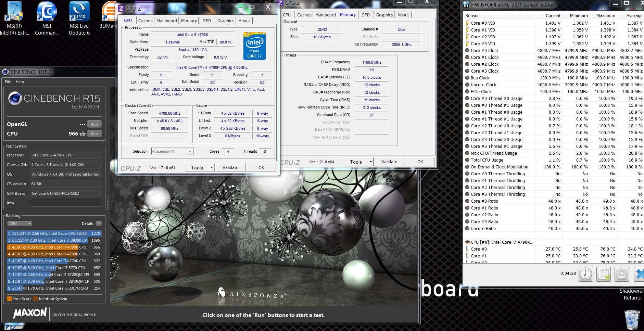The image size is (644, 331).
Task: Click OK in the Memory CPU-Z window
Action: click(420, 162)
